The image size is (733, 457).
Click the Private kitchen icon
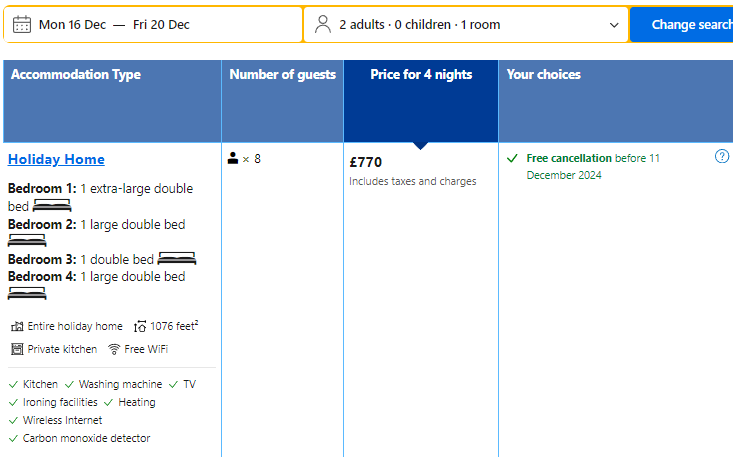point(17,349)
